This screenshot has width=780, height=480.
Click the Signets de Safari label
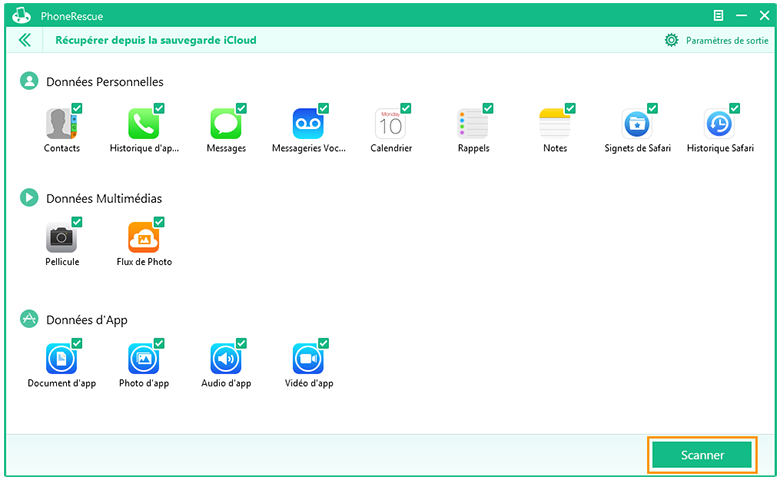click(x=638, y=148)
